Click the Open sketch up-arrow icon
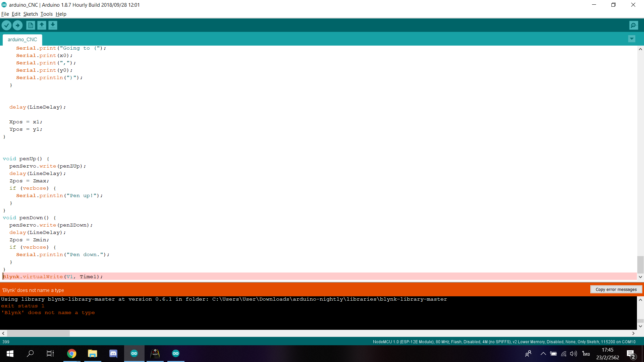Image resolution: width=644 pixels, height=362 pixels. 42,25
